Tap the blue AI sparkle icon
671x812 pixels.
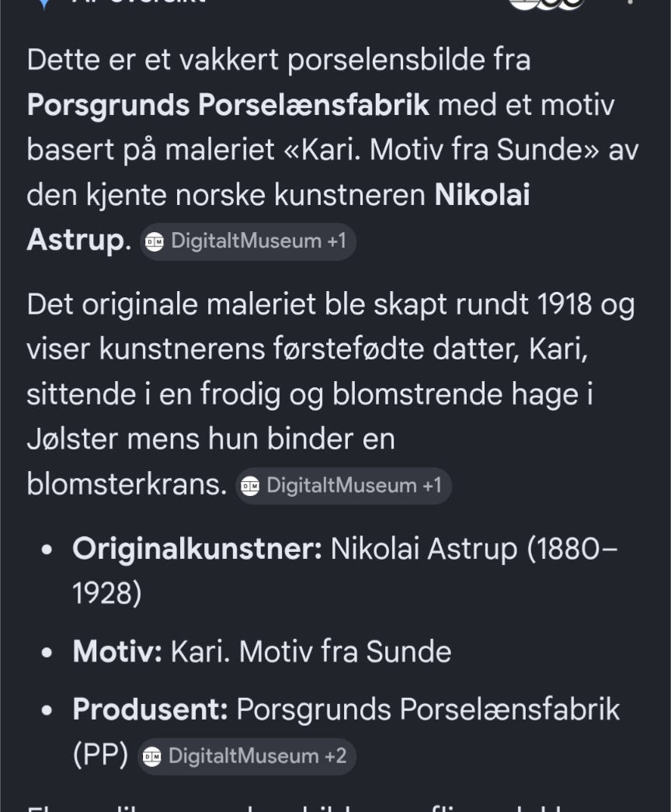44,4
